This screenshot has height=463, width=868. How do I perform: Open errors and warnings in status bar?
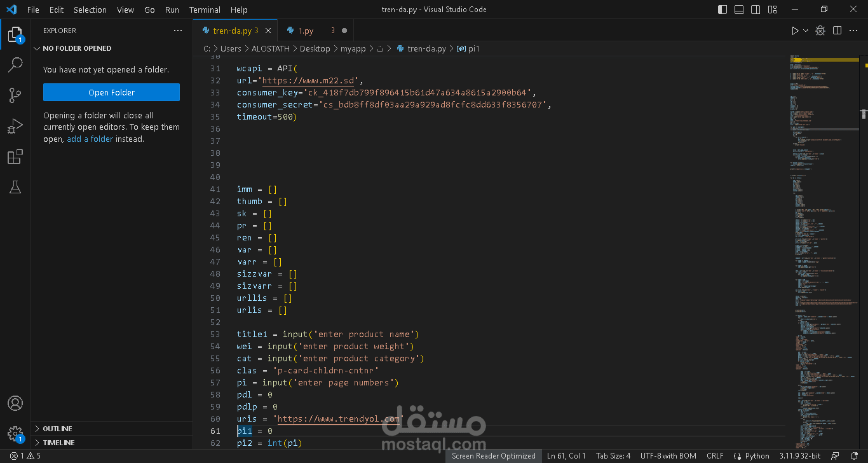coord(25,456)
